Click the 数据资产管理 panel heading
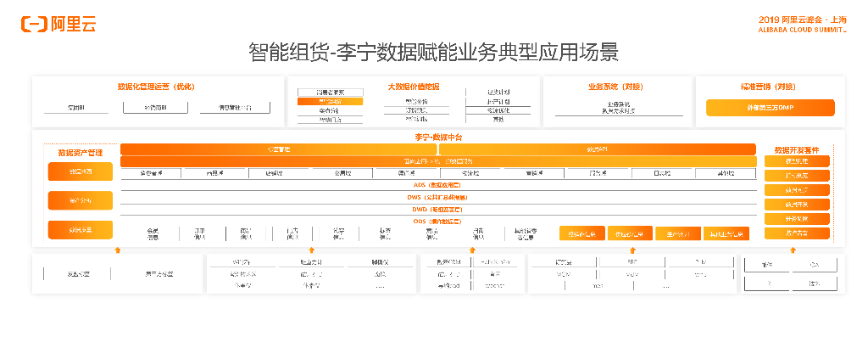The width and height of the screenshot is (868, 348). (x=81, y=153)
